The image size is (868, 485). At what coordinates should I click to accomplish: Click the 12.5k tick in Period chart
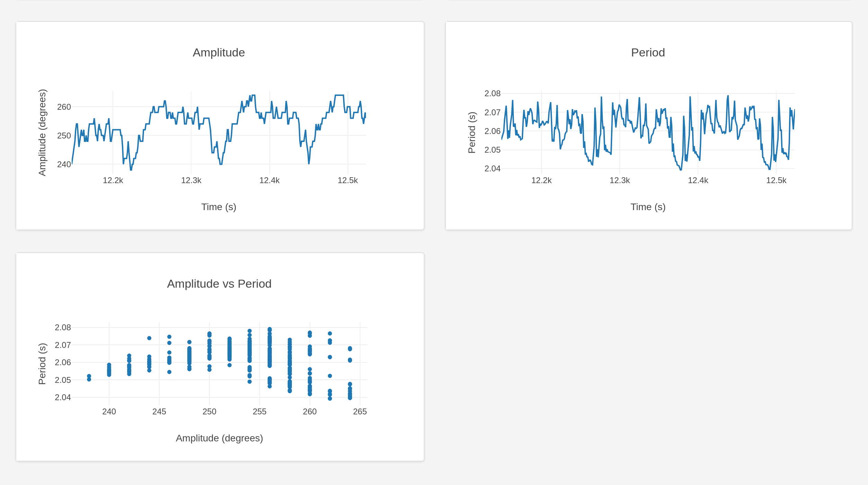point(776,180)
